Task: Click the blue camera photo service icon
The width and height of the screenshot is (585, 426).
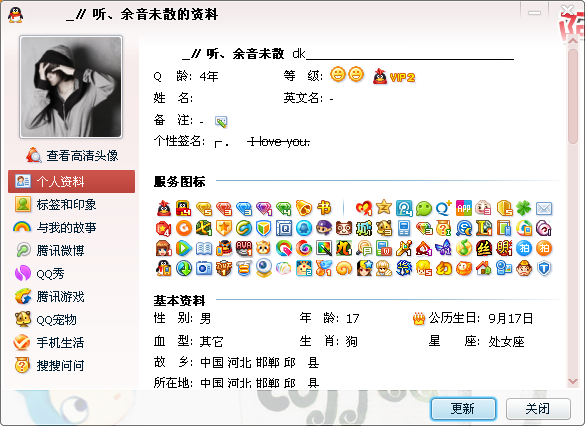Action: (204, 268)
